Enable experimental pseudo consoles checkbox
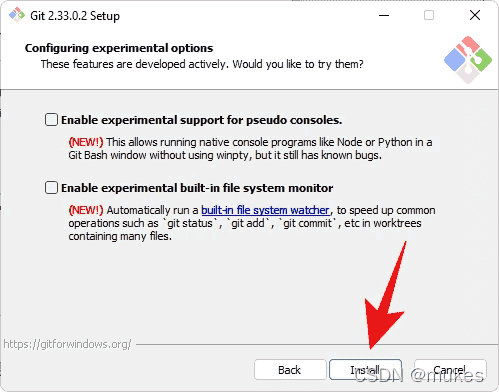The width and height of the screenshot is (499, 392). click(51, 120)
